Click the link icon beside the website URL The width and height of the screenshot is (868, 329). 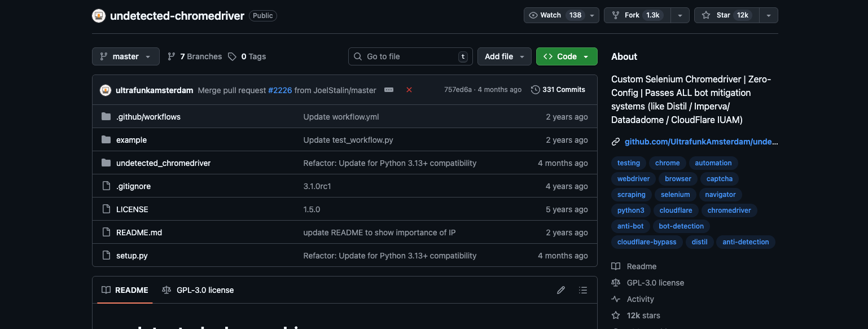coord(615,141)
